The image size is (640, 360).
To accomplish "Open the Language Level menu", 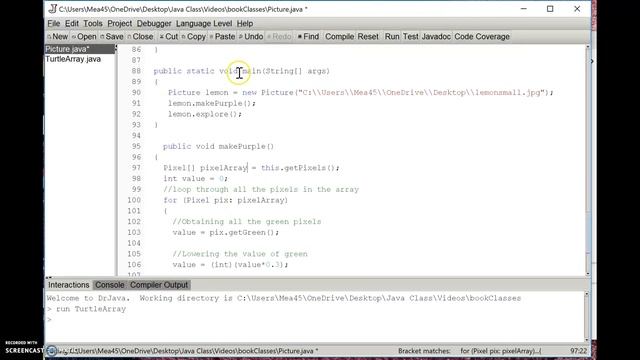I will 204,24.
